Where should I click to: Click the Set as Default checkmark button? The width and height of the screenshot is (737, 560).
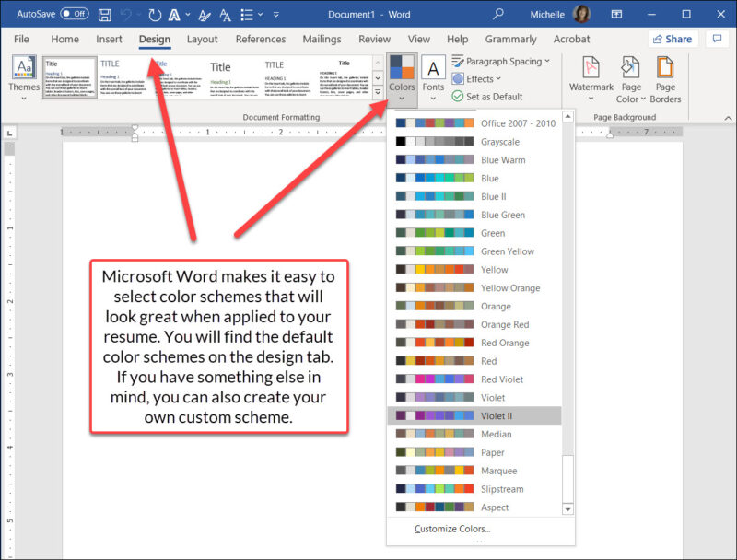pos(487,97)
